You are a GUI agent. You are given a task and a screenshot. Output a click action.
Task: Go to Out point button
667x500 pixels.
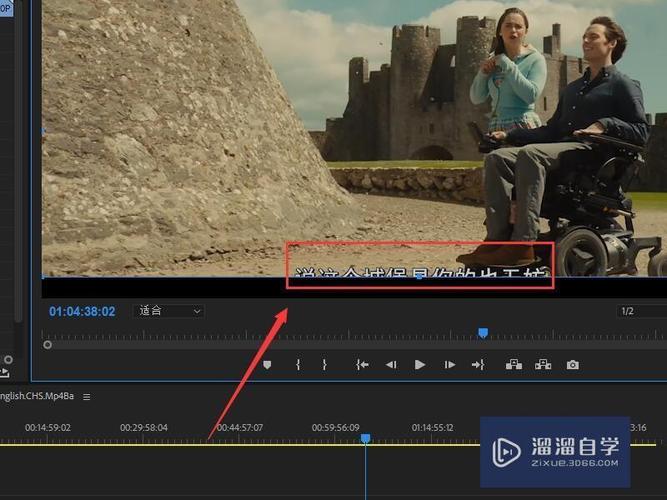coord(478,365)
